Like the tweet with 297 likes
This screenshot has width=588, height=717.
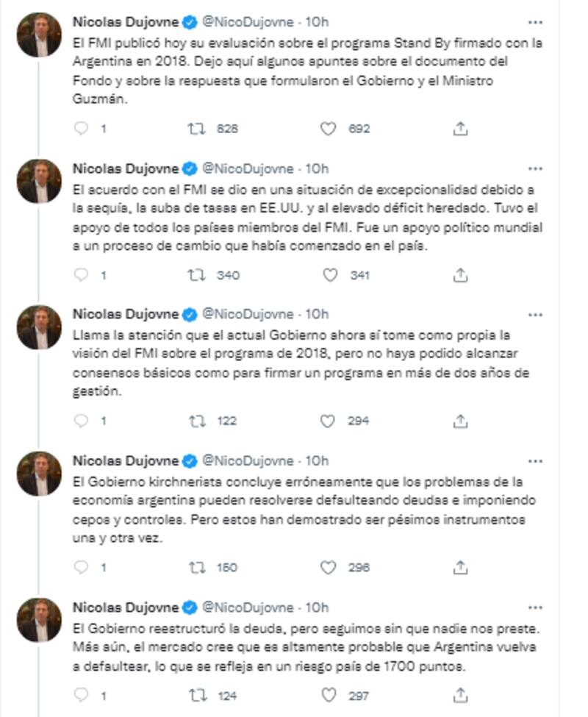329,695
